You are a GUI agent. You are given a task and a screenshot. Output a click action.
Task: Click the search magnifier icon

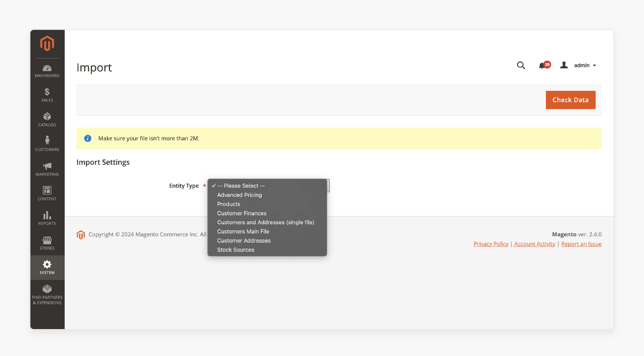pyautogui.click(x=521, y=65)
